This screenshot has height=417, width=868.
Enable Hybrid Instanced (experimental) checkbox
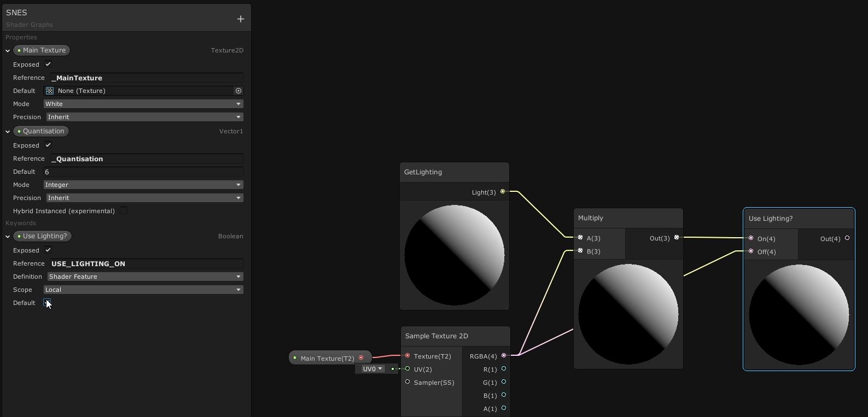pos(124,211)
